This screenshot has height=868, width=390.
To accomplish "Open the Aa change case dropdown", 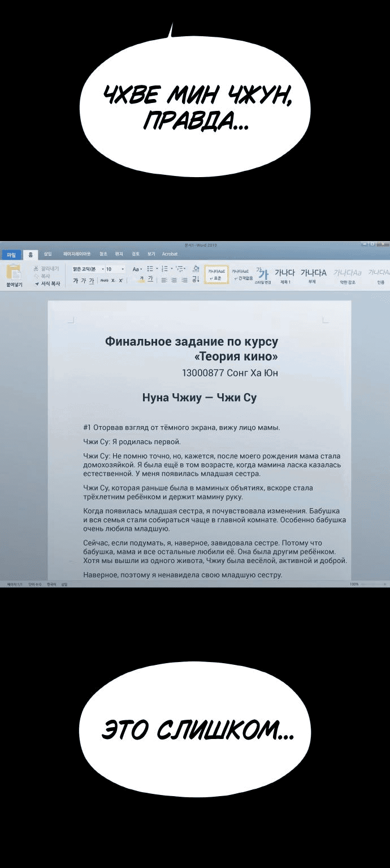I will tap(138, 269).
